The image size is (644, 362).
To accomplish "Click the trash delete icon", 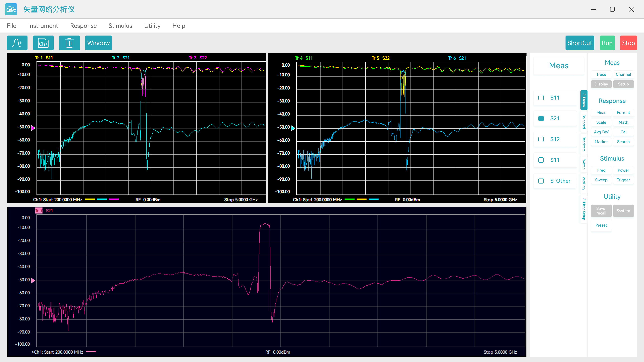I will pos(69,43).
